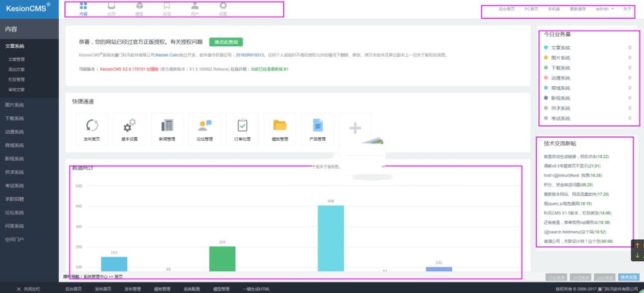This screenshot has height=293, width=644.
Task: Open the 应用 module in top navigation
Action: click(111, 9)
